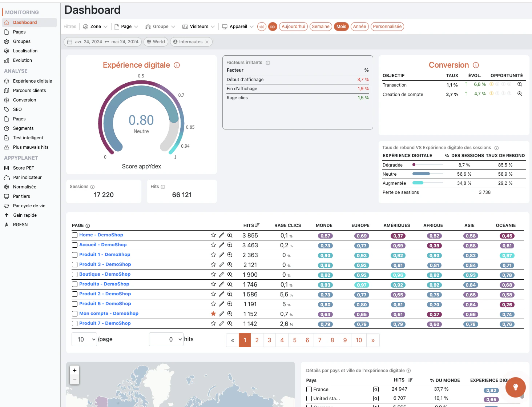The height and width of the screenshot is (407, 532).
Task: Remove the Internautes filter chip
Action: pyautogui.click(x=207, y=42)
